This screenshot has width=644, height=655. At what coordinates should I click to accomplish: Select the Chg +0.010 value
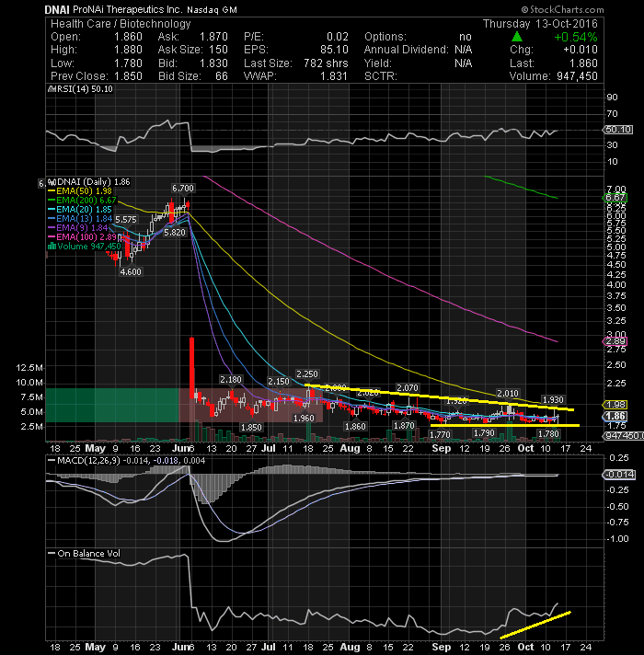coord(581,50)
